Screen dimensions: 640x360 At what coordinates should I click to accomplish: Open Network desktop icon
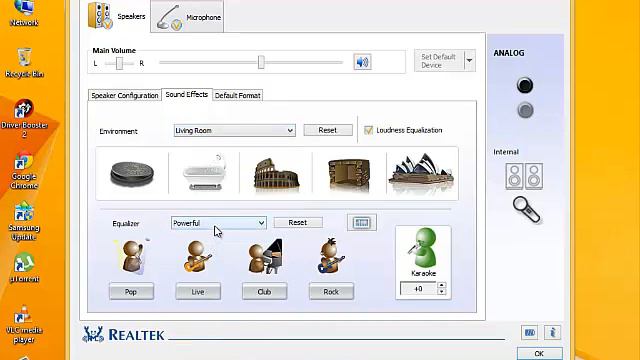click(x=24, y=13)
